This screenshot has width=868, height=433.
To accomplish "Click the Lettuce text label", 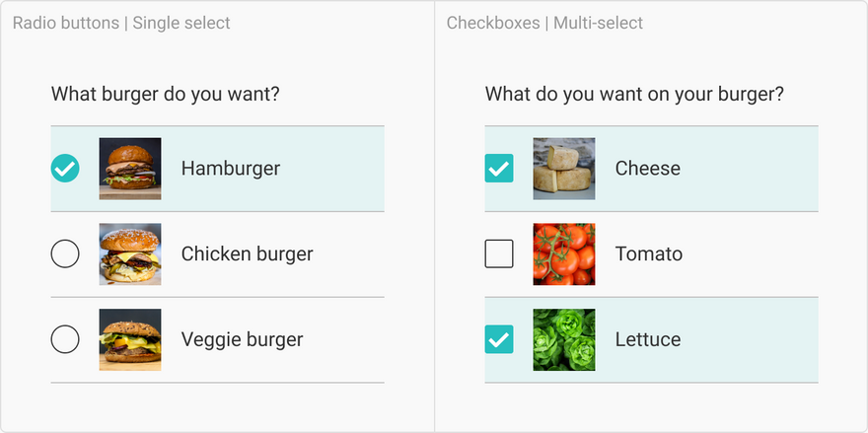I will click(x=647, y=339).
